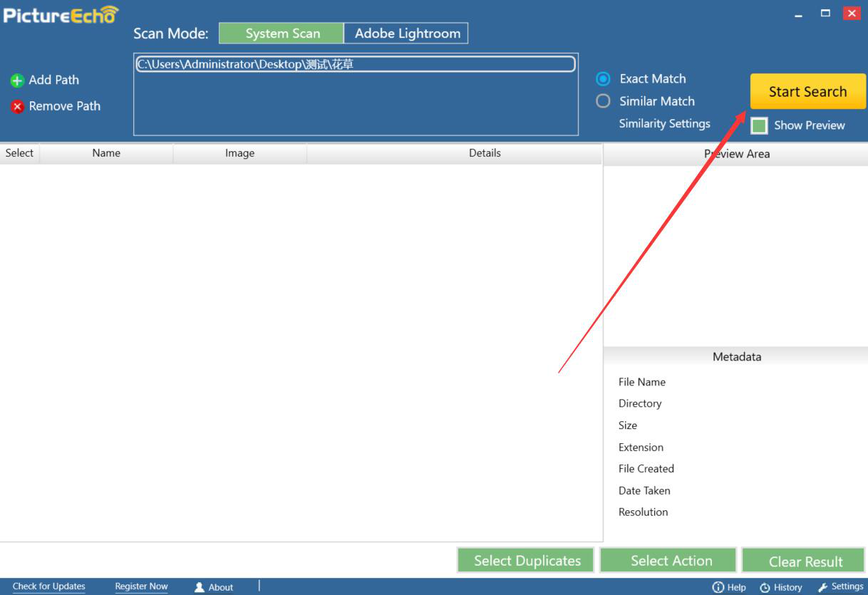Image resolution: width=868 pixels, height=595 pixels.
Task: Open the Register Now link
Action: [x=141, y=586]
